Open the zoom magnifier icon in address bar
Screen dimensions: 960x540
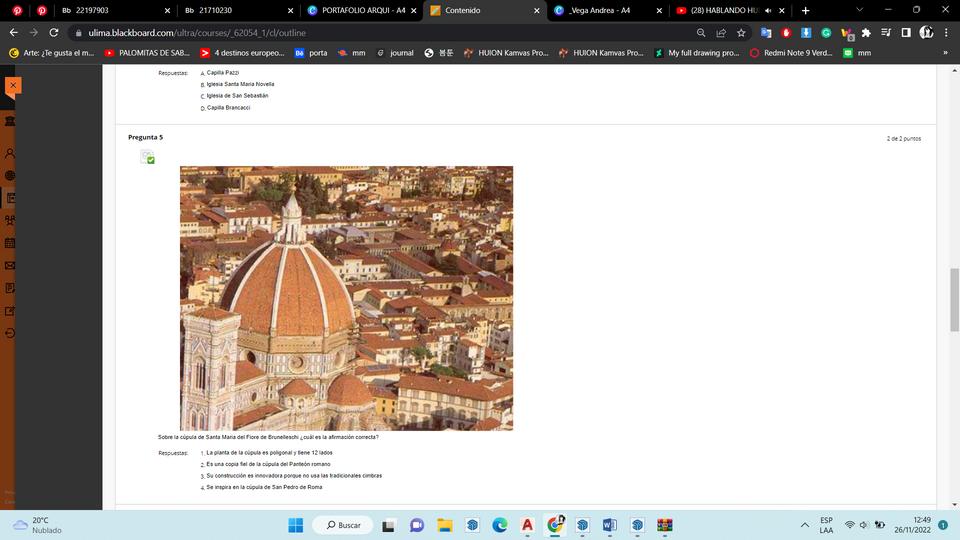pyautogui.click(x=701, y=32)
